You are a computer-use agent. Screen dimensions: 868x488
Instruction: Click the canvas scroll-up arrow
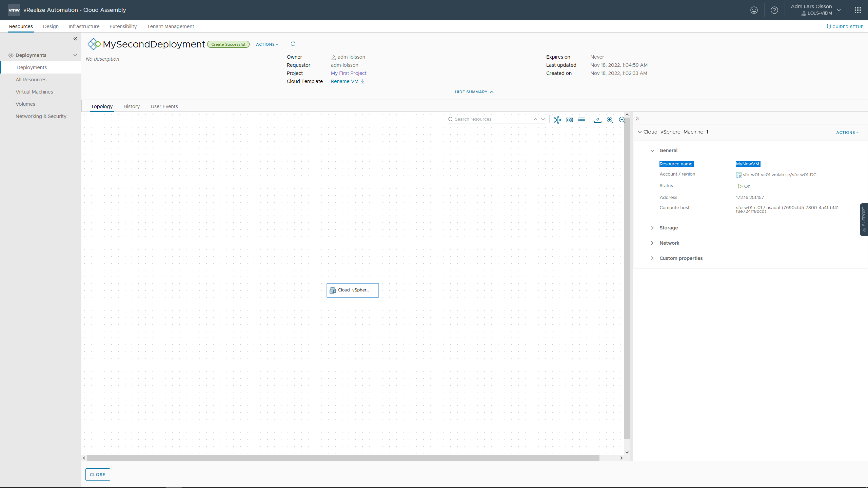(x=627, y=115)
